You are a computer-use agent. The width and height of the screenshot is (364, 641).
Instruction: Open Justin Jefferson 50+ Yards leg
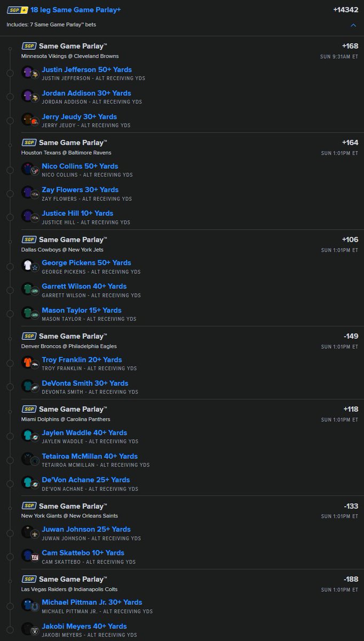(86, 69)
